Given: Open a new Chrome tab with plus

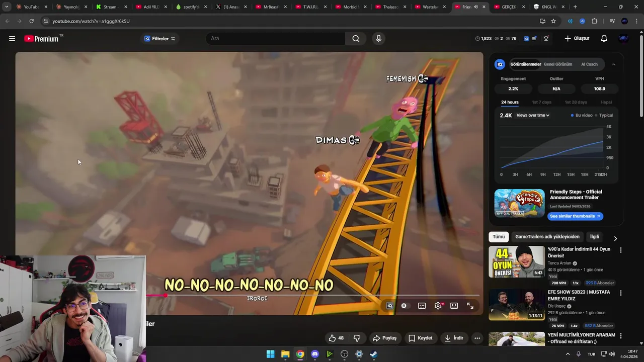Looking at the screenshot, I should (x=575, y=7).
